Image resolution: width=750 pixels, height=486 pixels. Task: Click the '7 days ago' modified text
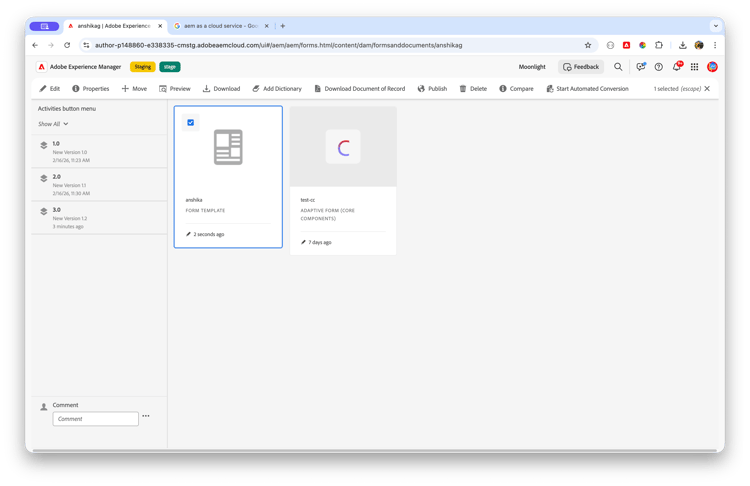point(320,243)
